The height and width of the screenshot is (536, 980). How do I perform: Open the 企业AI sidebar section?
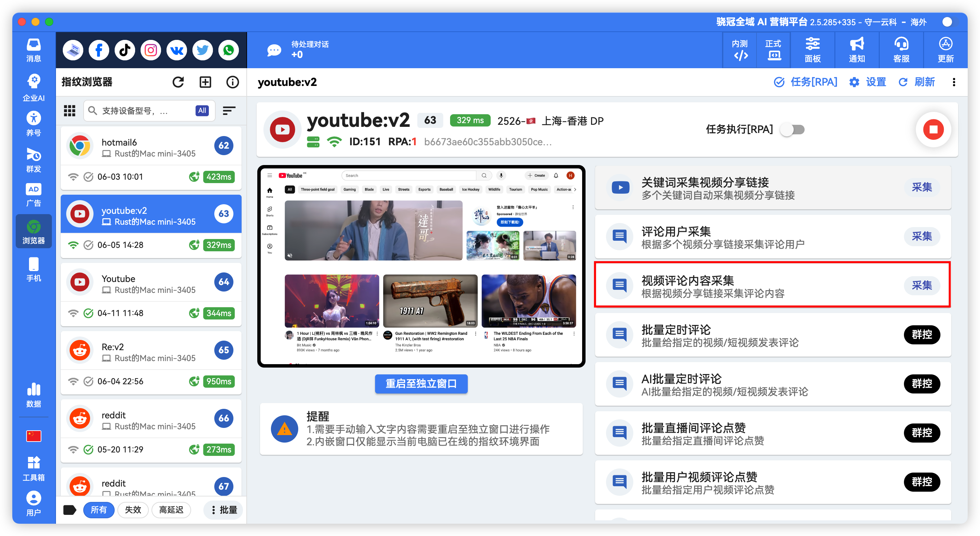33,87
